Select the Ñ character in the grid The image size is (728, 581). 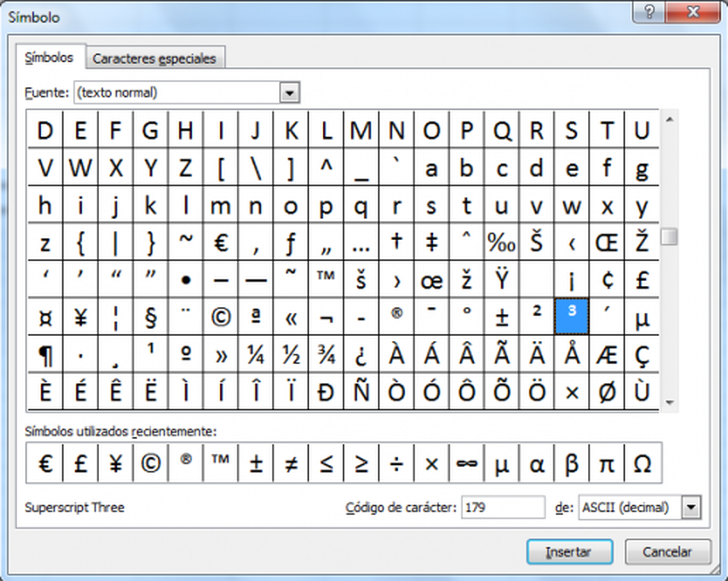point(360,390)
